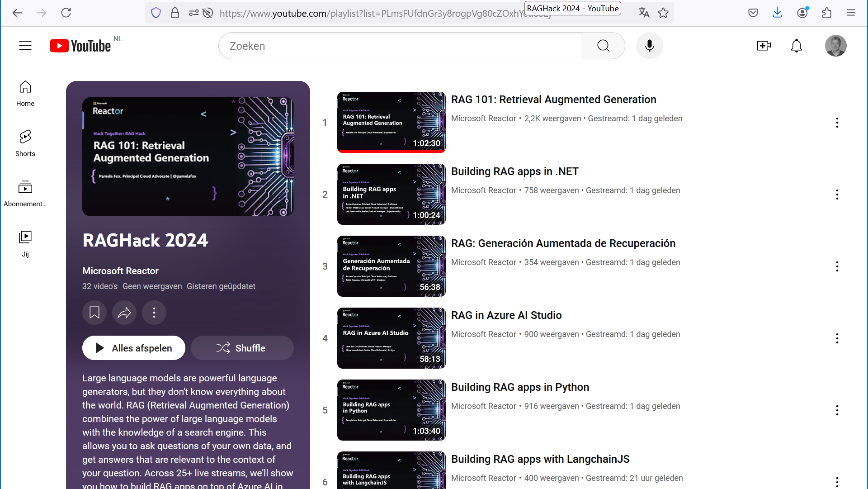Open the Building RAG apps in .NET title

[515, 171]
